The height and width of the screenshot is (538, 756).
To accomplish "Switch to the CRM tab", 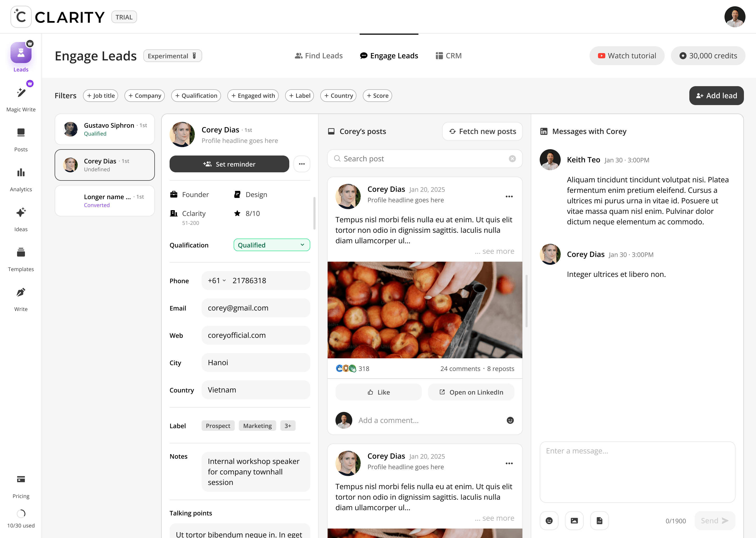I will pos(449,56).
